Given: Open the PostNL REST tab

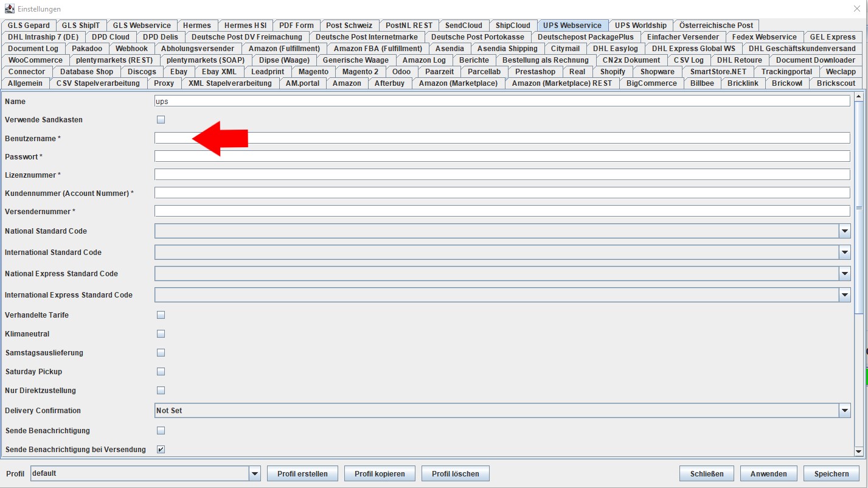Looking at the screenshot, I should 409,26.
